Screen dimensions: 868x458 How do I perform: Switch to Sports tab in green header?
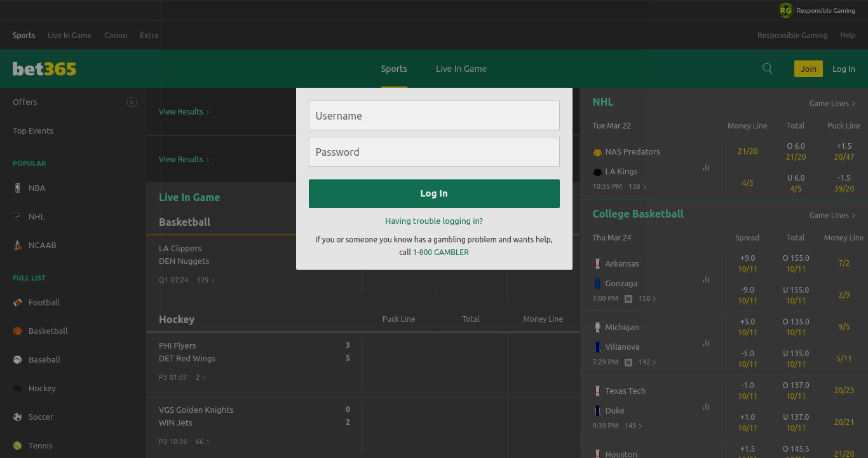click(394, 69)
